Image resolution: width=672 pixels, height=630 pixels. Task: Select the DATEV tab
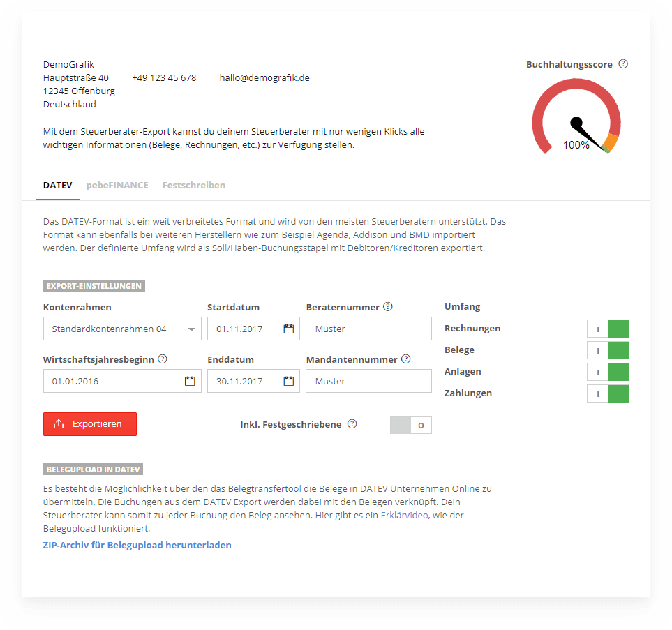tap(58, 186)
